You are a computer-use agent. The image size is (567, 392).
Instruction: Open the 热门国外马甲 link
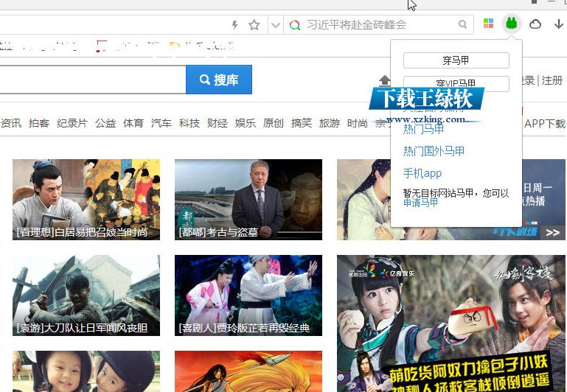click(434, 151)
